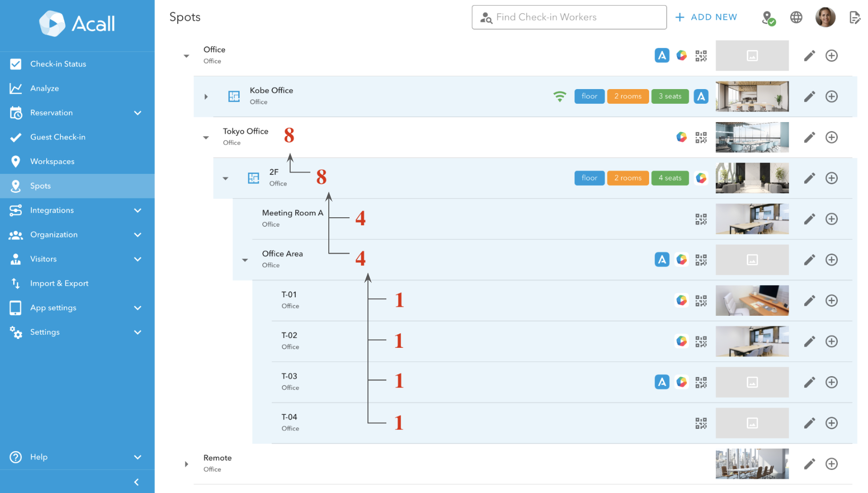This screenshot has height=493, width=868.
Task: Click the colorful integration icon on T-01 row
Action: click(681, 301)
